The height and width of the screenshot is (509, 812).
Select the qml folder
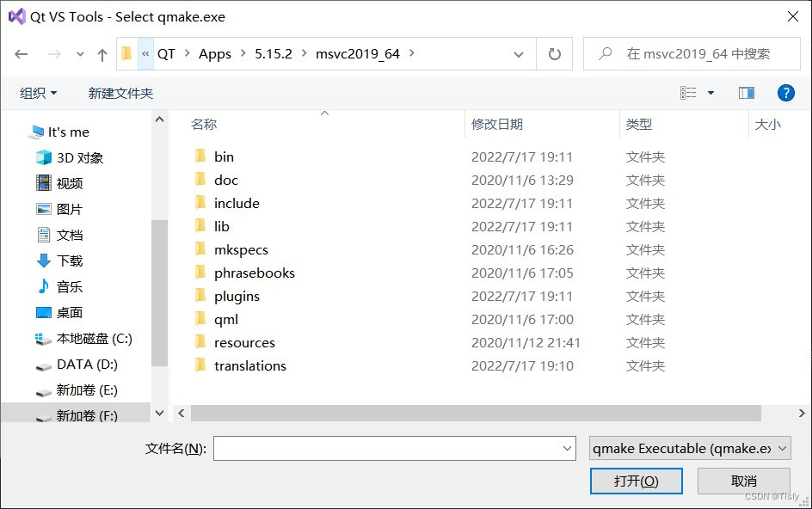[x=226, y=320]
